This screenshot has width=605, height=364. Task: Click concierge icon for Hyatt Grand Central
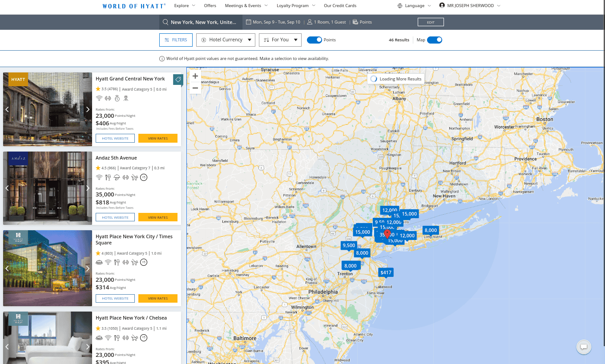[126, 98]
